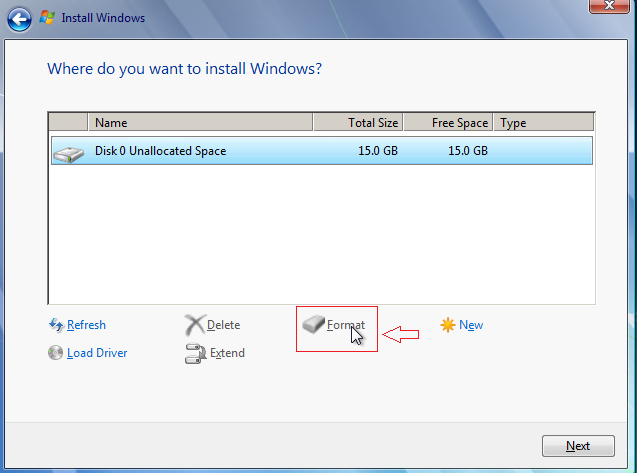Select the Disk 0 Unallocated Space row

[x=322, y=151]
